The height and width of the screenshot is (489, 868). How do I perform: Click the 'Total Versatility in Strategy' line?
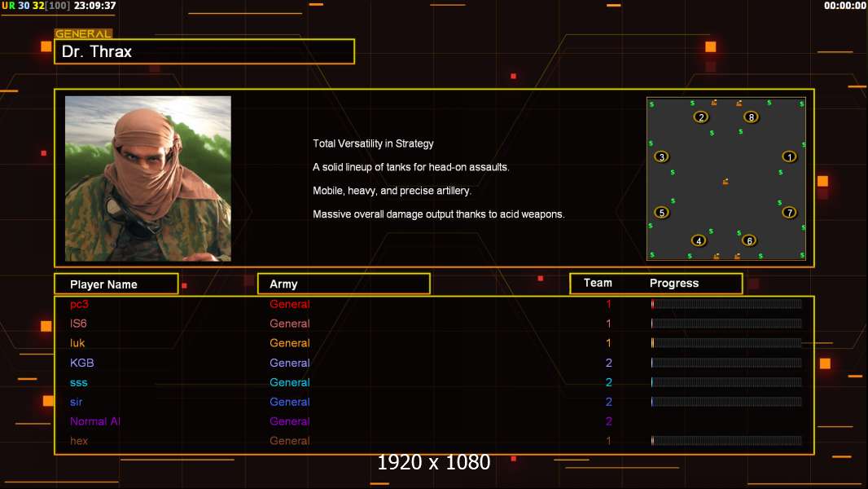[373, 143]
